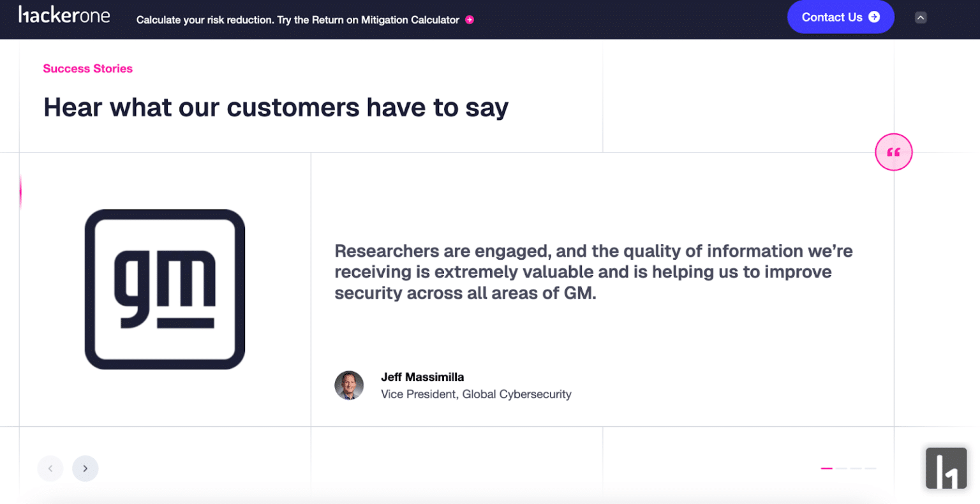980x504 pixels.
Task: Click Jeff Massimilla's avatar photo
Action: pos(349,385)
